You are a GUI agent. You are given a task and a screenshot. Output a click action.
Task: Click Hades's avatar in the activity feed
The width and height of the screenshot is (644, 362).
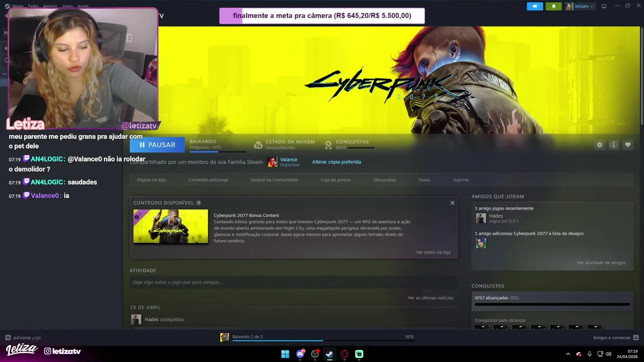(x=136, y=319)
